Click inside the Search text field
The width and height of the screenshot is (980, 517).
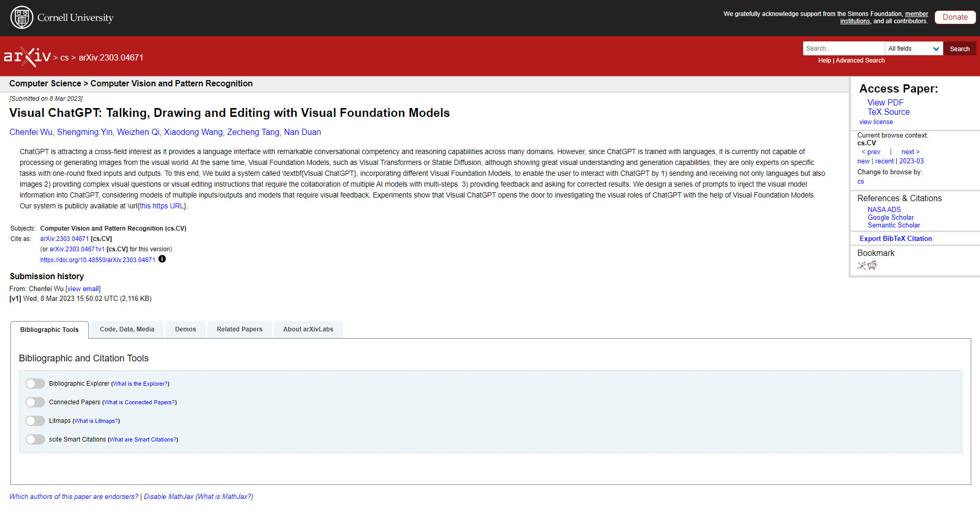pos(843,49)
